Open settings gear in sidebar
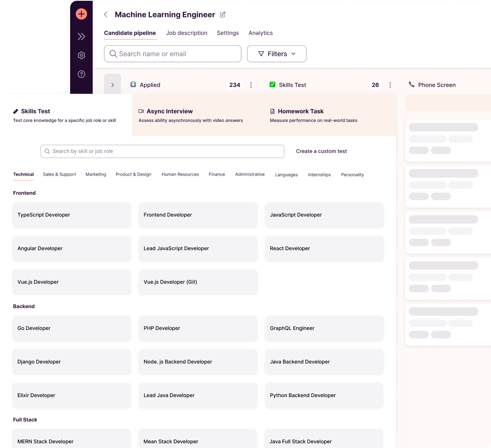491x448 pixels. 81,55
